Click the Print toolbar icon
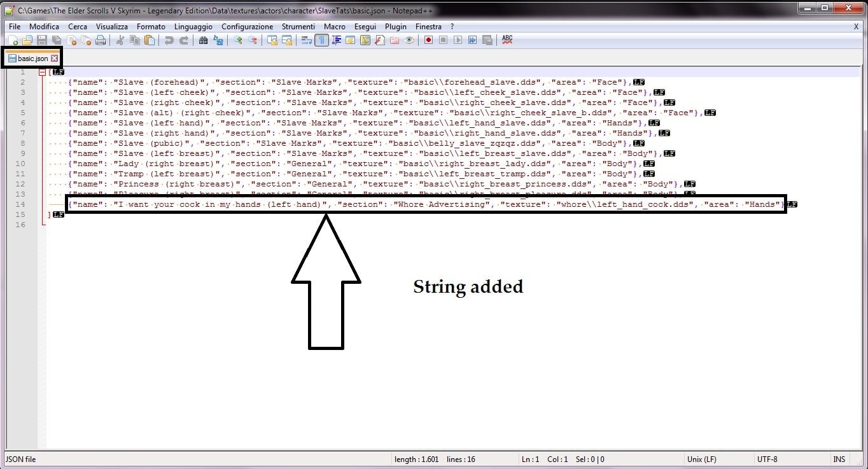Viewport: 868px width, 469px height. pyautogui.click(x=101, y=40)
